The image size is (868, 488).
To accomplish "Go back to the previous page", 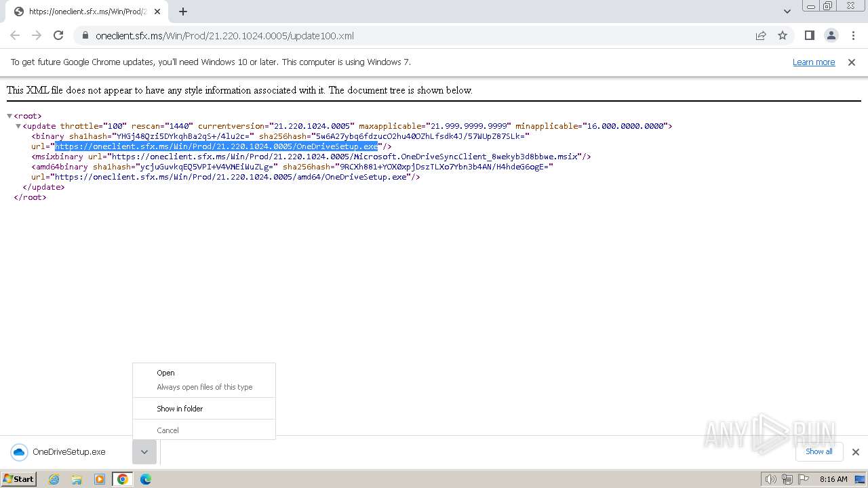I will [x=15, y=36].
